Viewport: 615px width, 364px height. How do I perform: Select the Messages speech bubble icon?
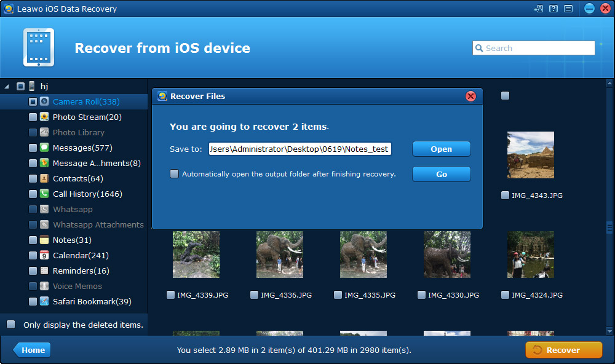pos(44,148)
